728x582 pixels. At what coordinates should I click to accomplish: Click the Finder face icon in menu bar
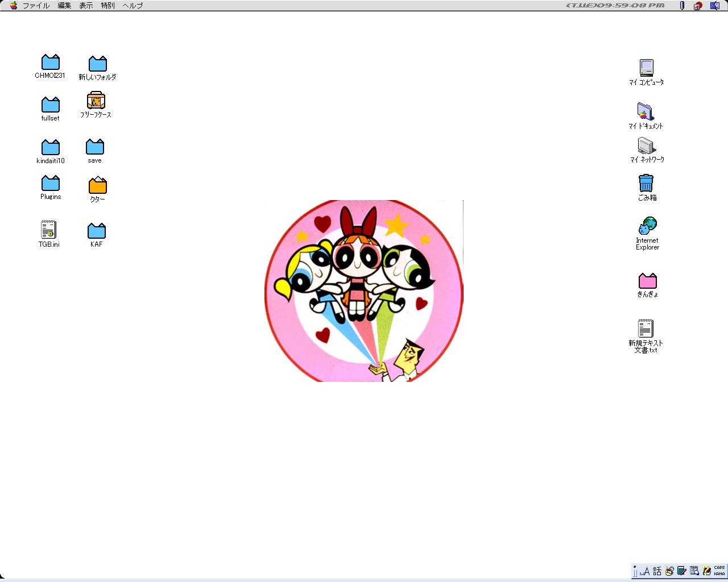(715, 6)
